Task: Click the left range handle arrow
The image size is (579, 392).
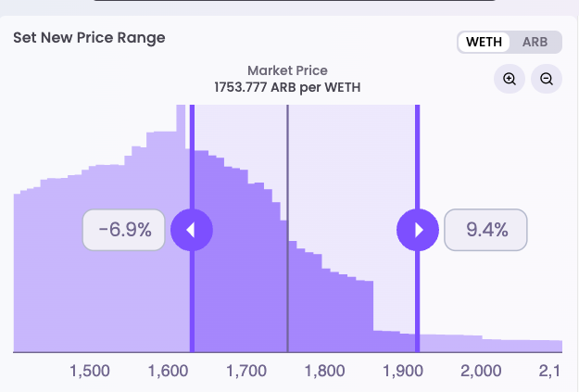Action: pos(191,230)
